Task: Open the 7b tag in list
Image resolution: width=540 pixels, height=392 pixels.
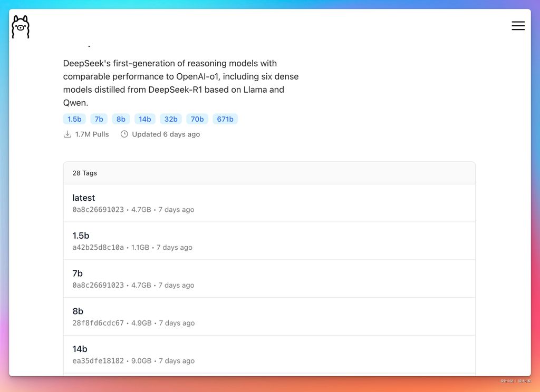Action: point(78,273)
